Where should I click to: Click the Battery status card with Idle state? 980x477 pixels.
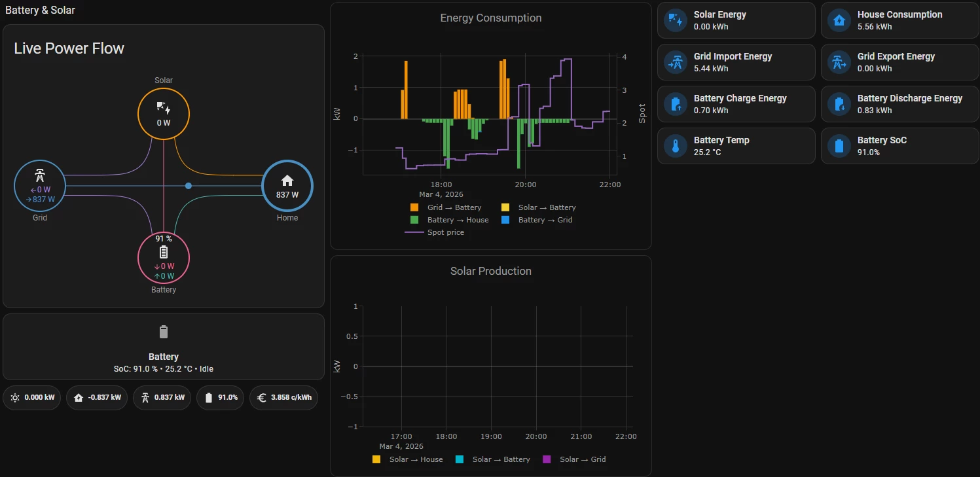pos(164,347)
